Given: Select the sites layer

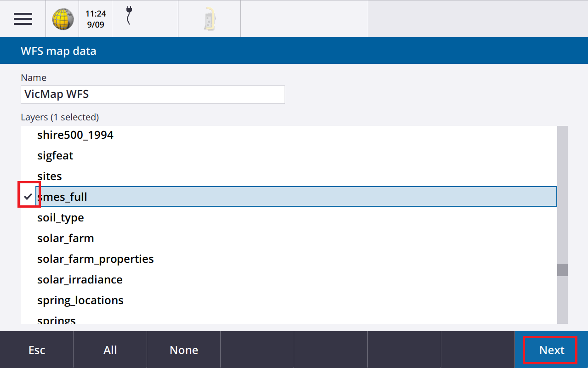Looking at the screenshot, I should pyautogui.click(x=50, y=176).
